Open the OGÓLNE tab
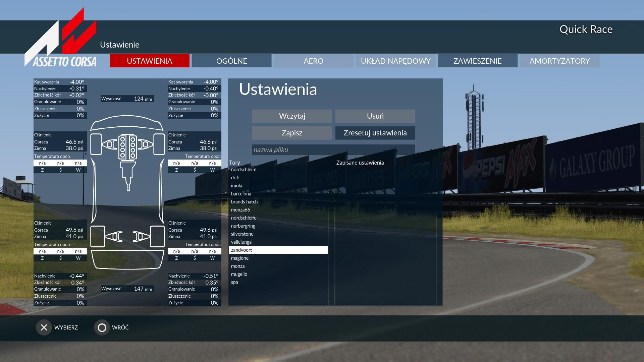The image size is (644, 362). pos(232,61)
